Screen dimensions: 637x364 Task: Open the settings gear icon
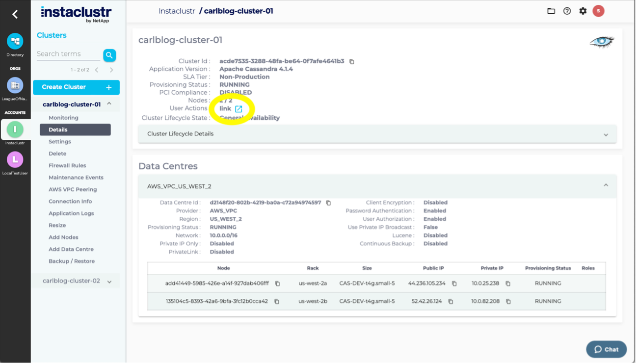(x=583, y=11)
